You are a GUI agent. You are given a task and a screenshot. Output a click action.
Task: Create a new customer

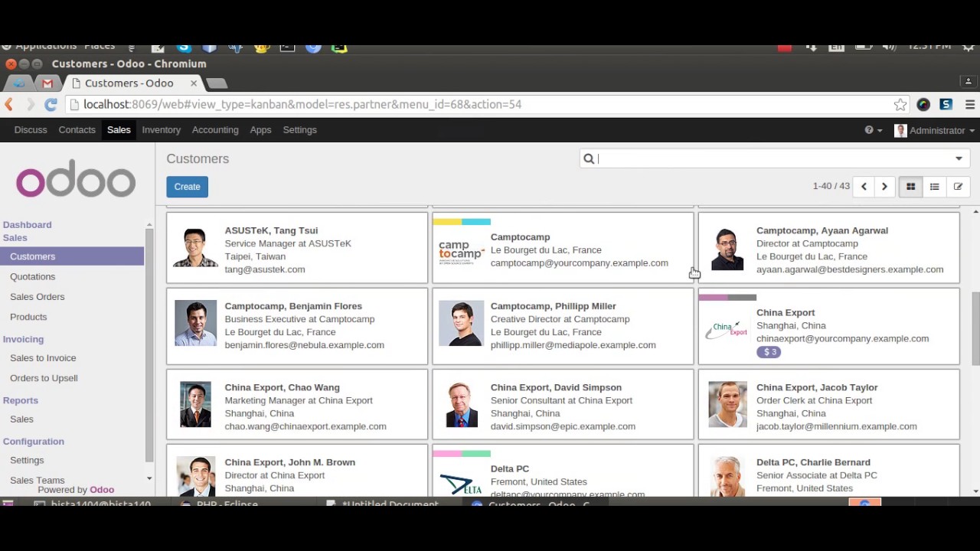coord(187,187)
